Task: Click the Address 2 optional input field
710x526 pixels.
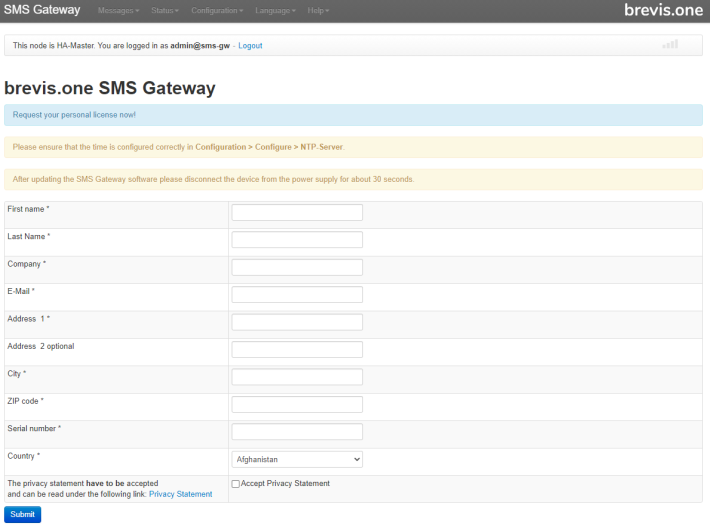Action: [297, 349]
